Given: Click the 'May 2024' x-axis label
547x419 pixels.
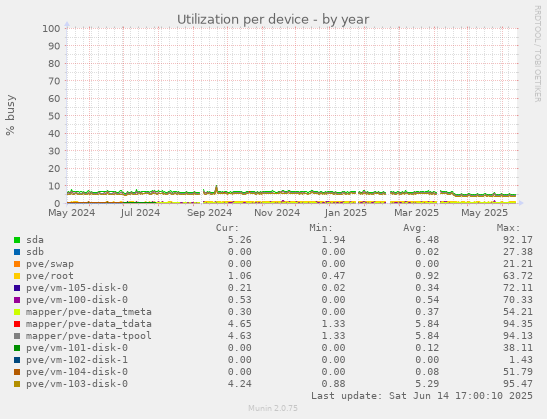Looking at the screenshot, I should coord(72,213).
